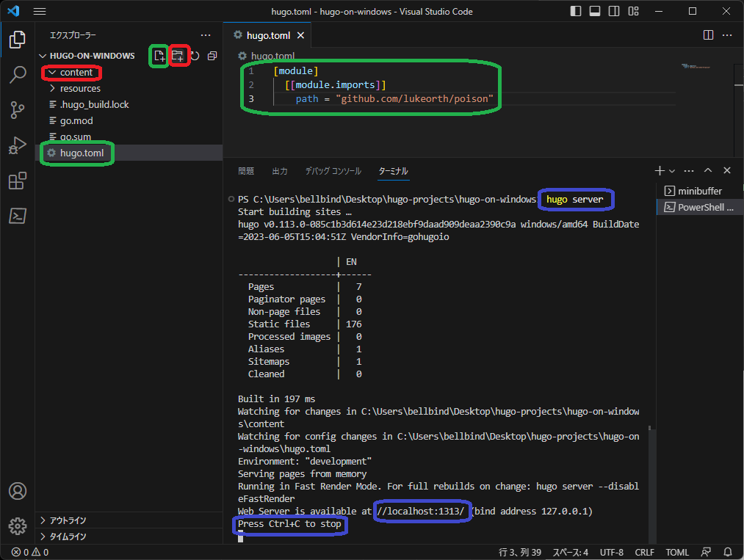Change language mode TOML
Viewport: 744px width, 560px height.
[x=676, y=553]
